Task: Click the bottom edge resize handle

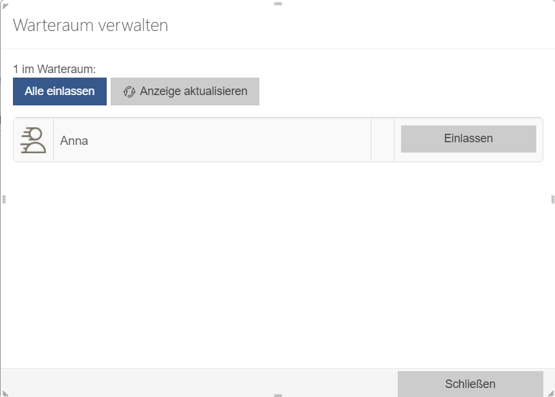Action: pyautogui.click(x=278, y=395)
